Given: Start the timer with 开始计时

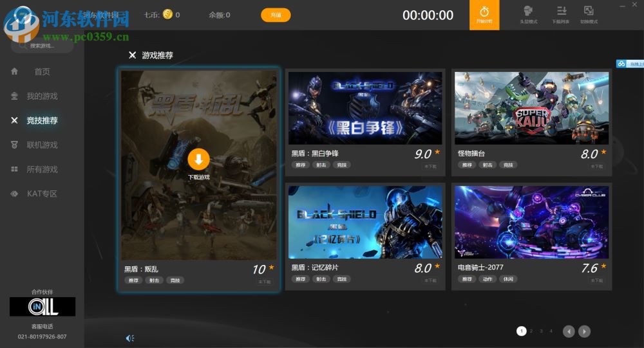Looking at the screenshot, I should pos(484,15).
